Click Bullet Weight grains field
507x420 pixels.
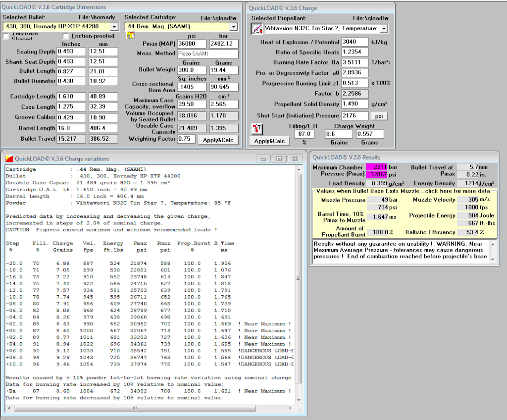[x=192, y=70]
